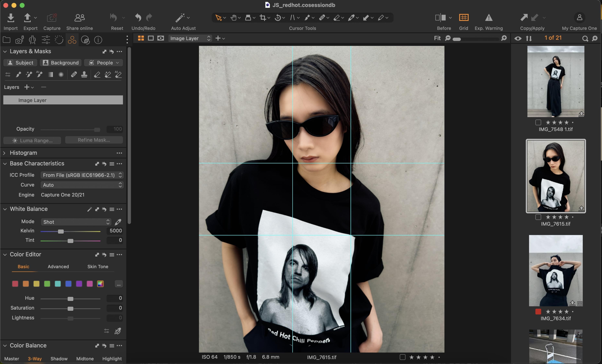Click the Refine Mask button
602x364 pixels.
94,140
